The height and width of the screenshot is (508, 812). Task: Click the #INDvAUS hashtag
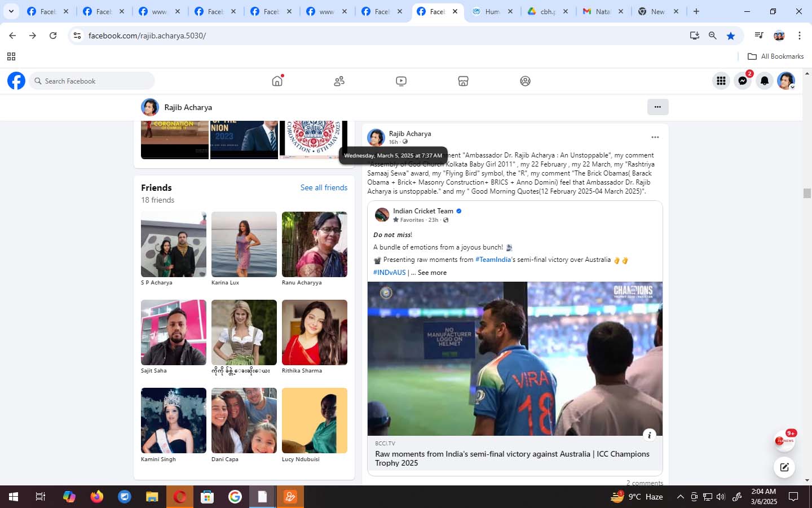[x=389, y=273]
